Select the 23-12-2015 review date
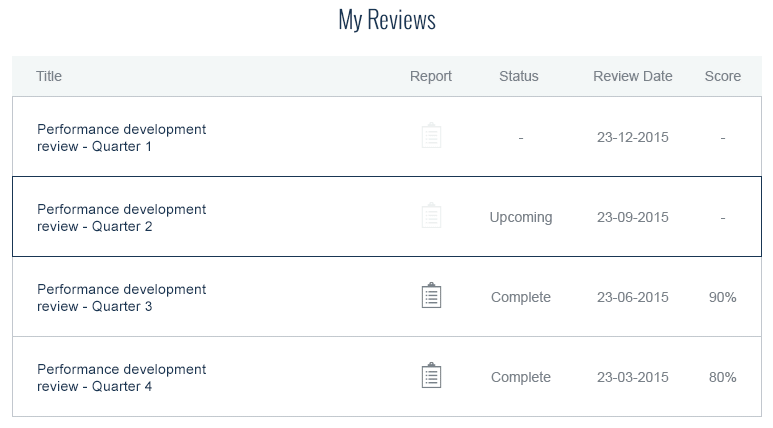The height and width of the screenshot is (428, 773). 632,137
